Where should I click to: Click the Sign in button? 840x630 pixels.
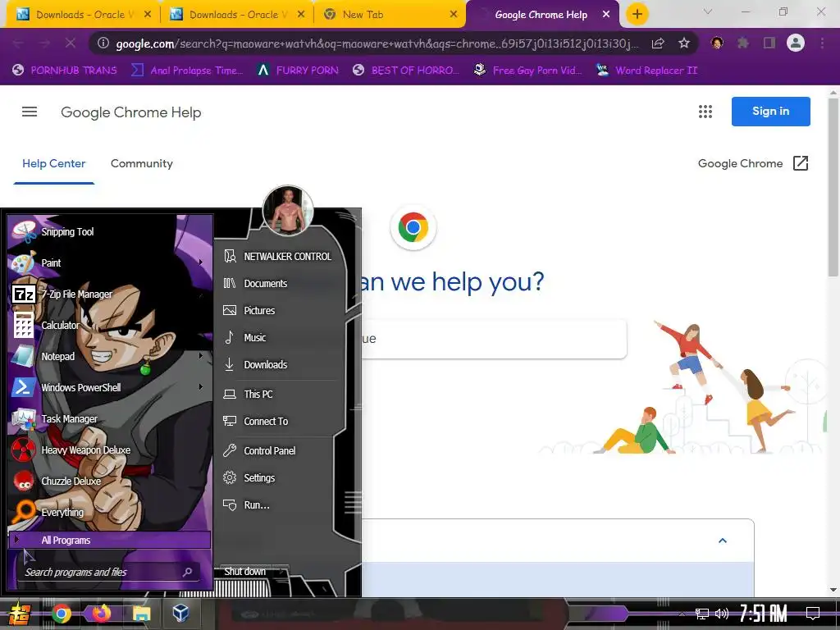point(771,112)
